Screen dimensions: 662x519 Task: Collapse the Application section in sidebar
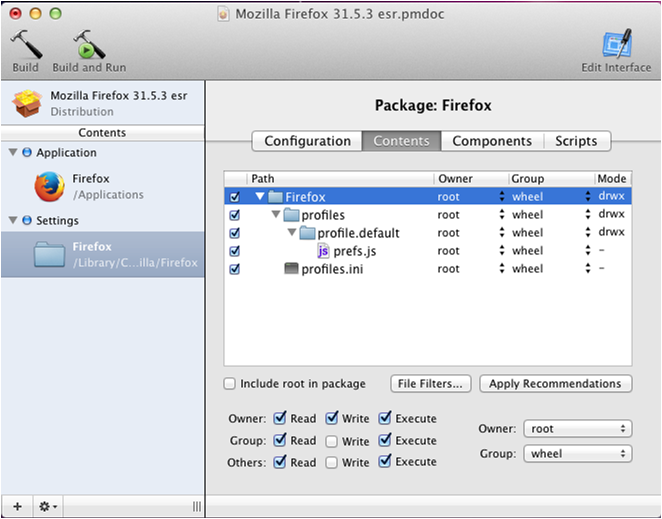[13, 152]
